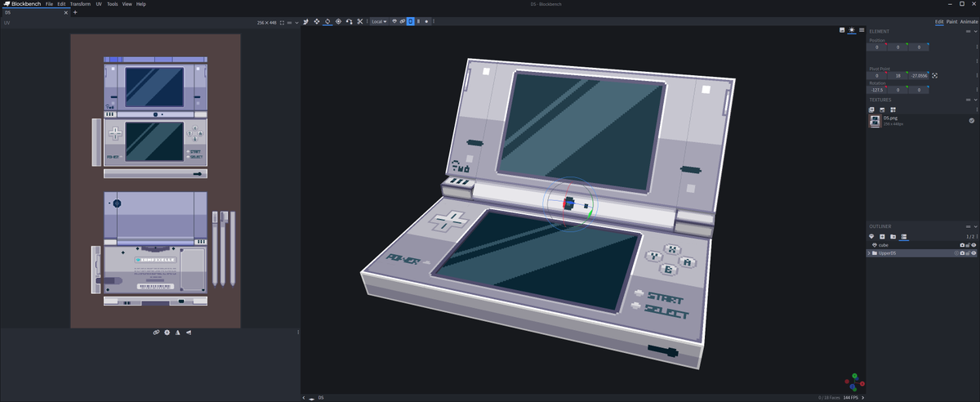Open the UV menu in menu bar
This screenshot has width=980, height=402.
tap(99, 4)
